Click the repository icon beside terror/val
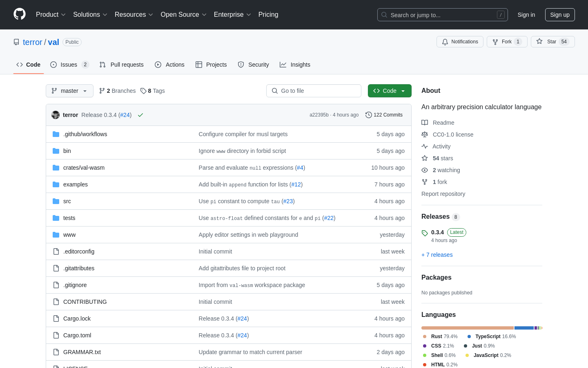 coord(16,42)
